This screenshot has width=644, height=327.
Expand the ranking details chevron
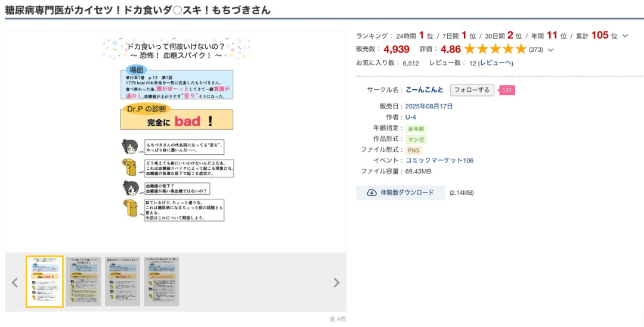pyautogui.click(x=625, y=36)
